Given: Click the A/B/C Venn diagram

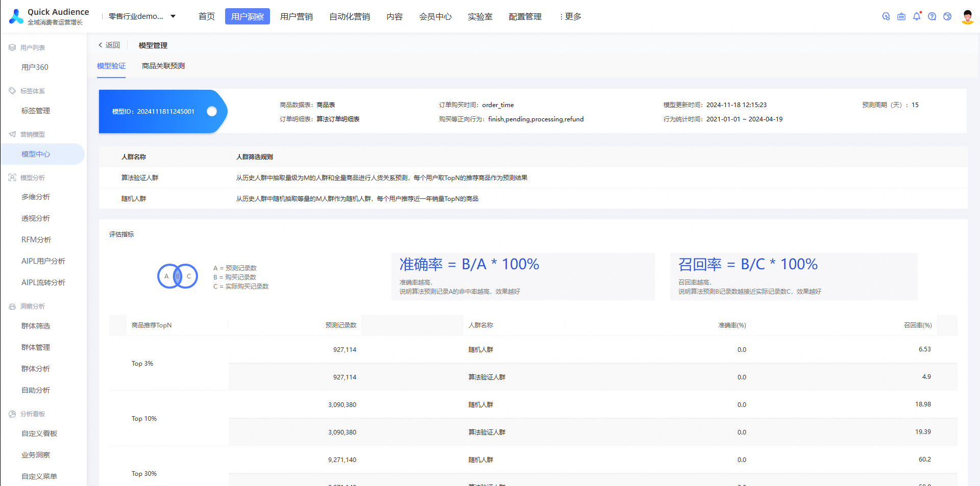Looking at the screenshot, I should pyautogui.click(x=178, y=276).
